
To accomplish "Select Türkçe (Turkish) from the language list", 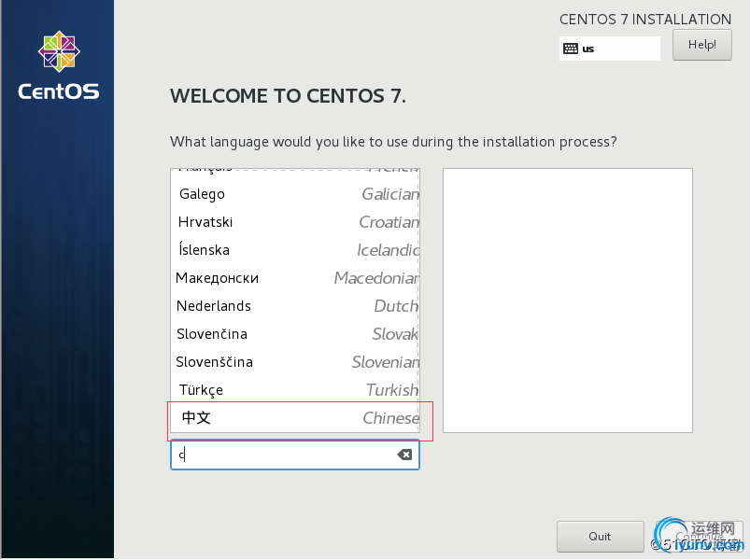I will point(295,390).
